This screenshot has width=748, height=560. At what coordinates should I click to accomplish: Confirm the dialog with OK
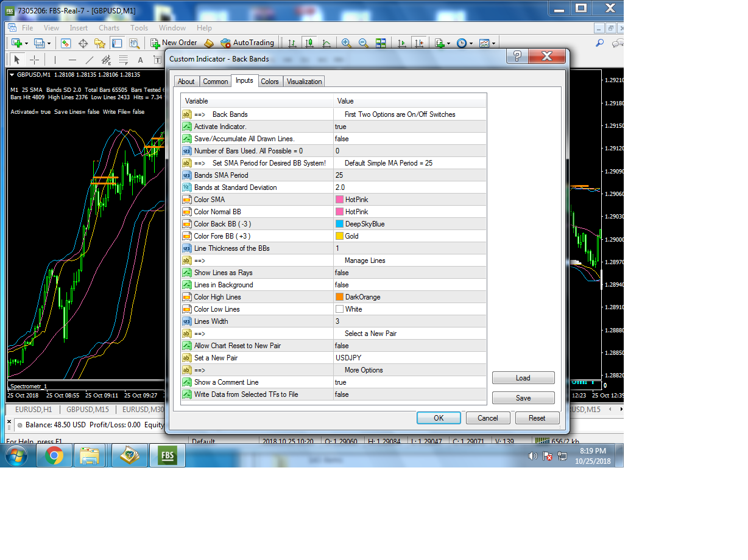(439, 418)
